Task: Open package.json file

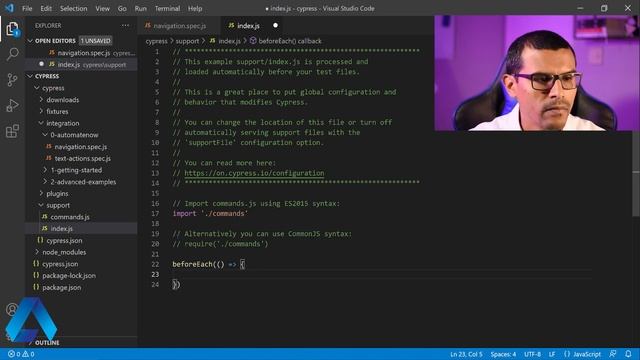Action: 62,287
